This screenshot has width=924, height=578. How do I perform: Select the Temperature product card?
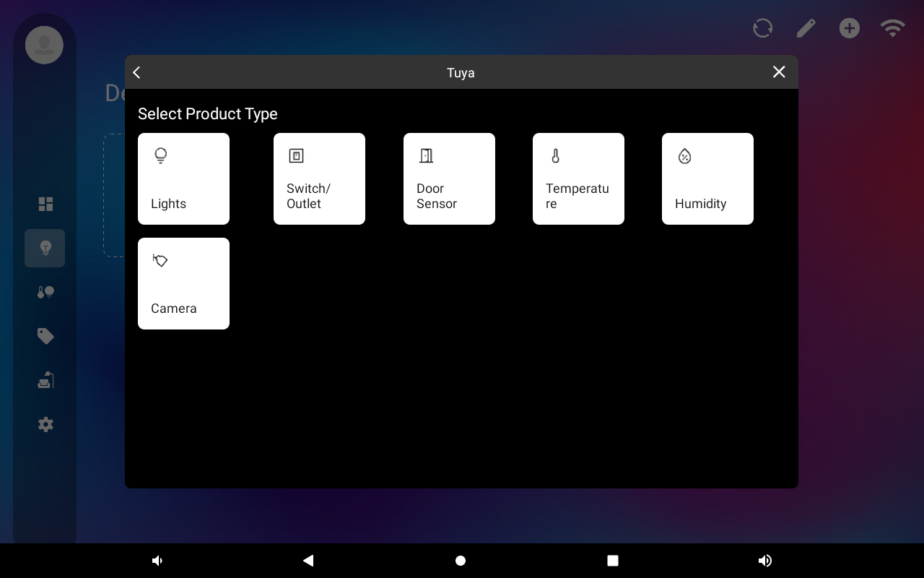click(x=578, y=178)
